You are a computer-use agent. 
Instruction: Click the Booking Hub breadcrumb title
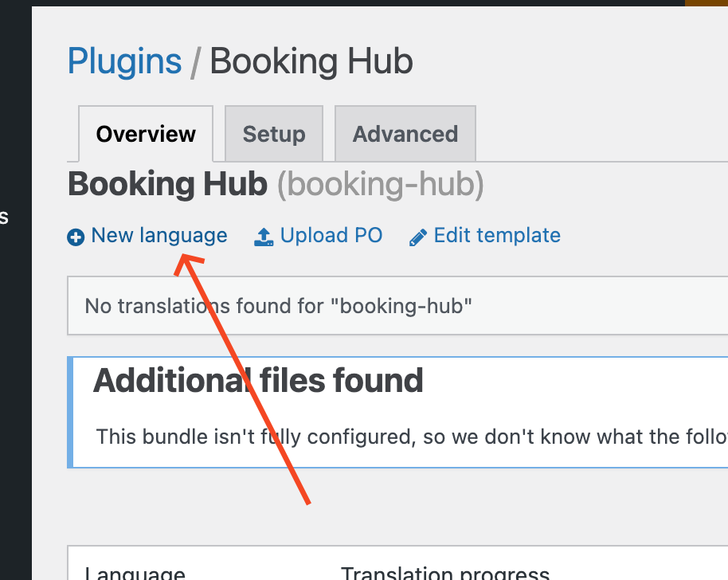point(311,61)
